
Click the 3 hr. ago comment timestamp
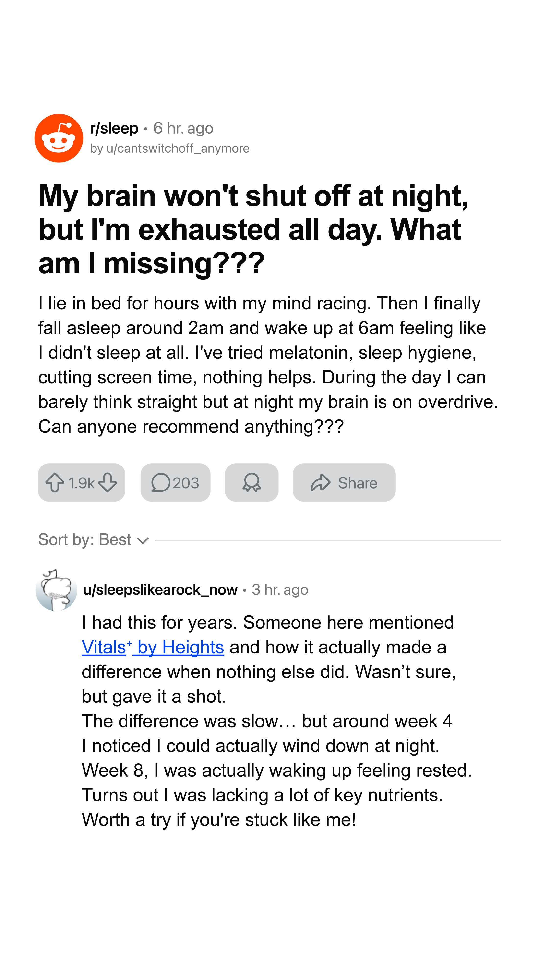[x=280, y=590]
